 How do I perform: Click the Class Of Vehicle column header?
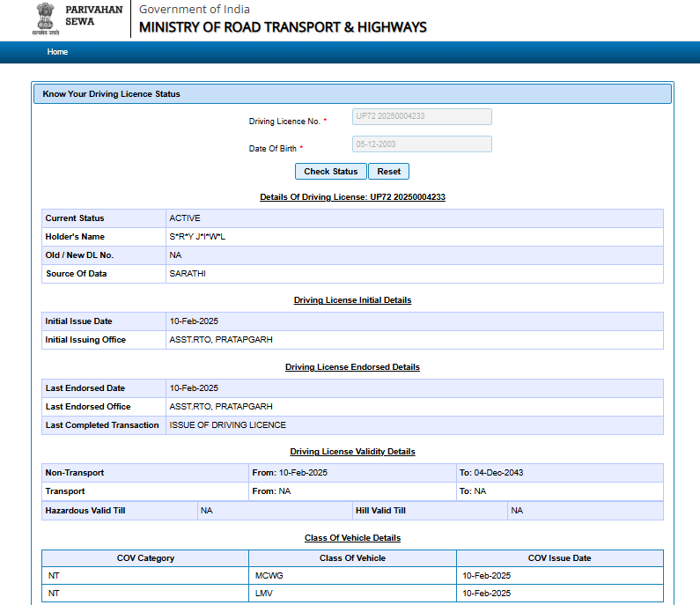click(x=352, y=558)
